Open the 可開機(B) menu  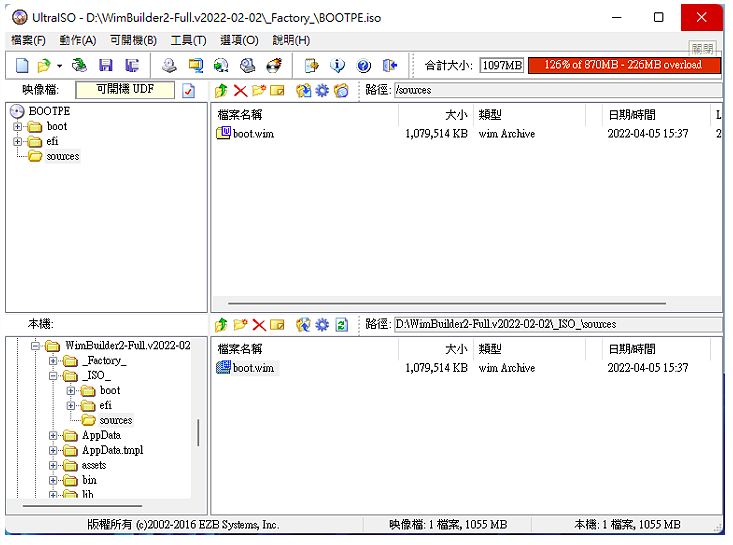point(133,41)
